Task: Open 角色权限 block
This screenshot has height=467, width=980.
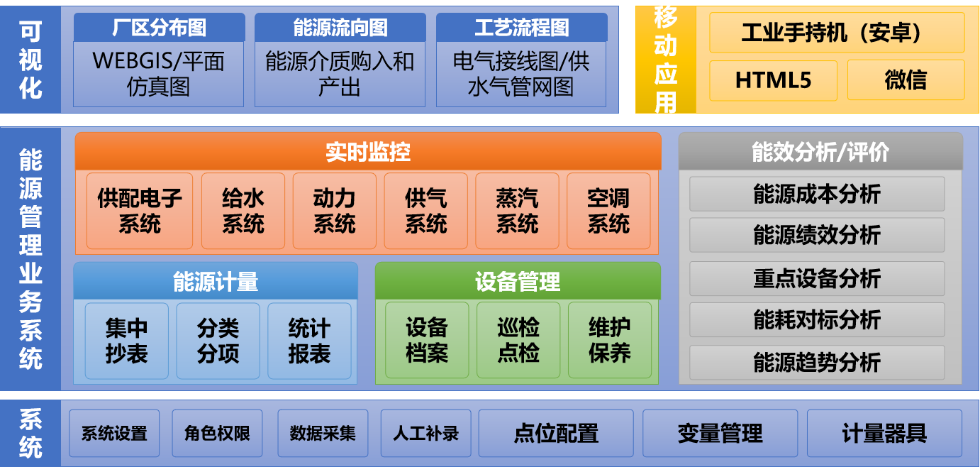Action: (x=218, y=433)
